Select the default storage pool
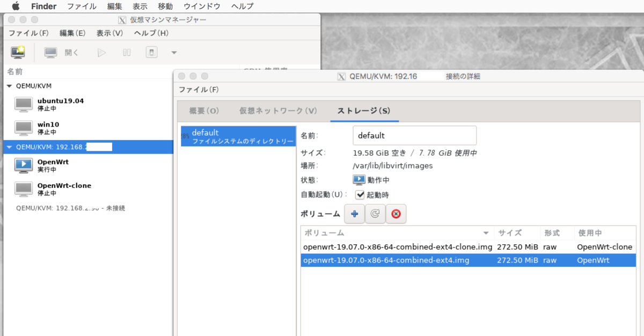The height and width of the screenshot is (336, 644). pos(238,136)
